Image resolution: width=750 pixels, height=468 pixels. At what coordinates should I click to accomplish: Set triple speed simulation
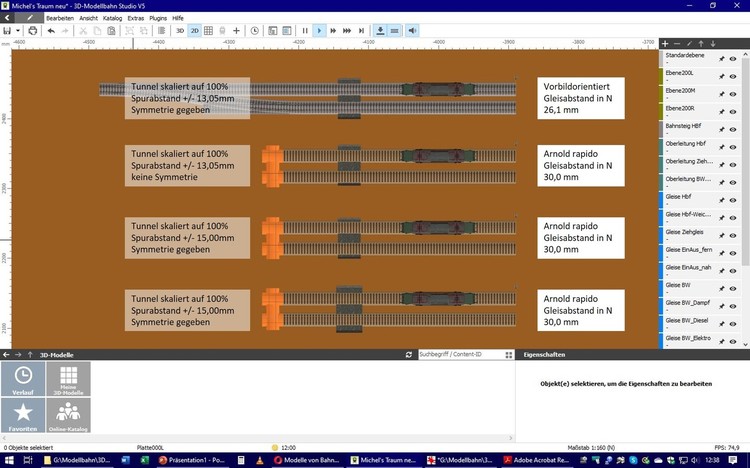[347, 31]
